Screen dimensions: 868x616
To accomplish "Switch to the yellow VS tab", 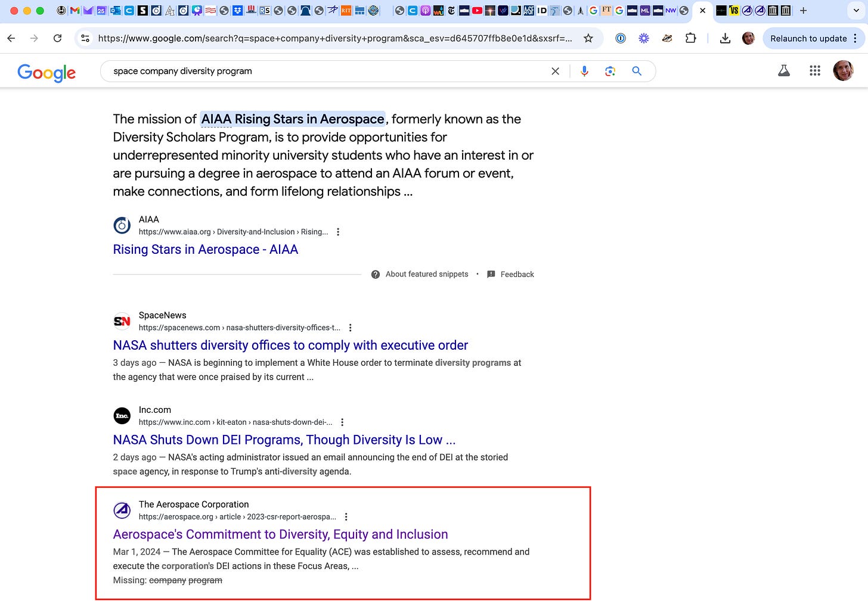I will pyautogui.click(x=734, y=10).
